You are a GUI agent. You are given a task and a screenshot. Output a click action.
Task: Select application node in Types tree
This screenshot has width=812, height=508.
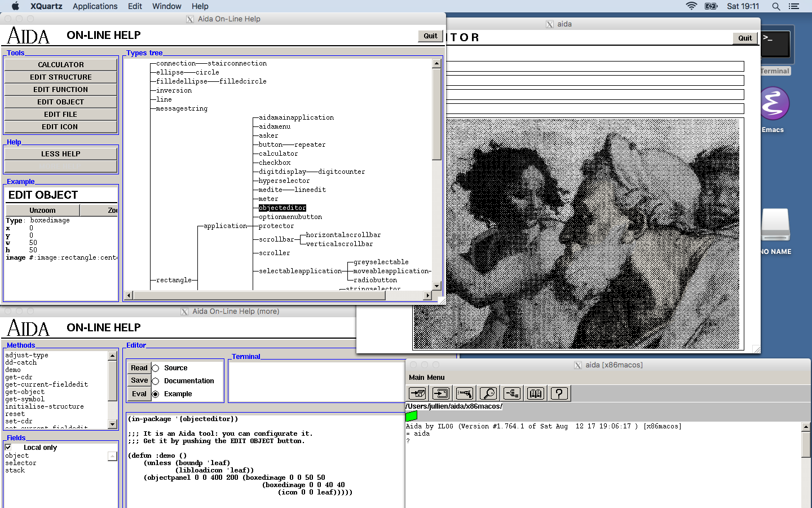tap(226, 226)
